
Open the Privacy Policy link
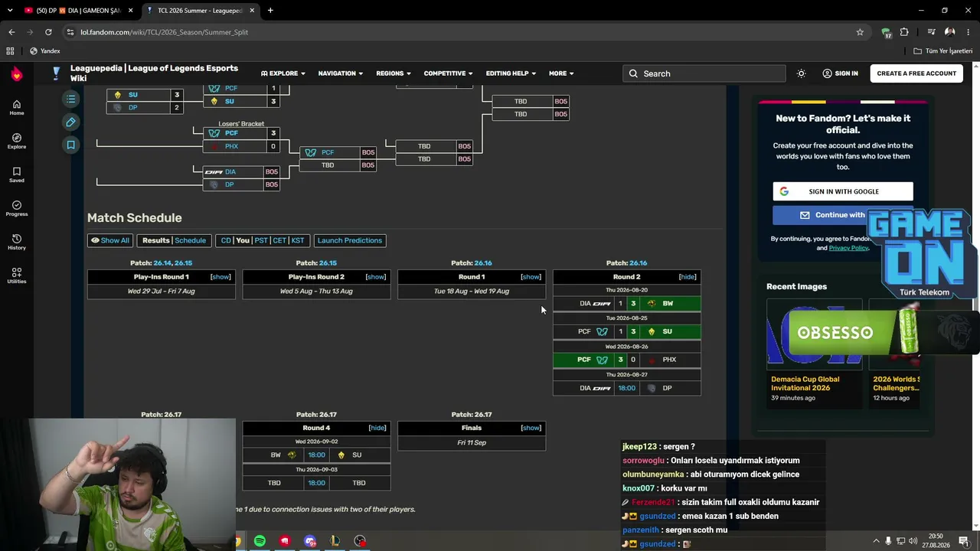tap(848, 248)
